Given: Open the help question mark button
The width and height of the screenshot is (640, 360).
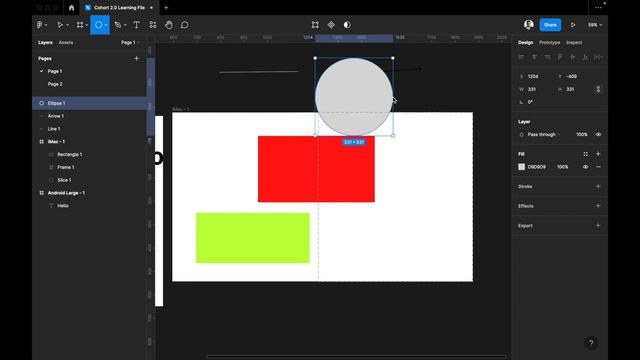Looking at the screenshot, I should pyautogui.click(x=591, y=343).
